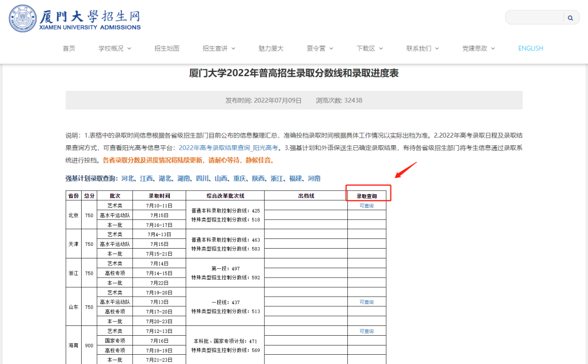Screen dimensions: 588x364
Task: Expand the 下载区 dropdown menu
Action: pos(370,48)
